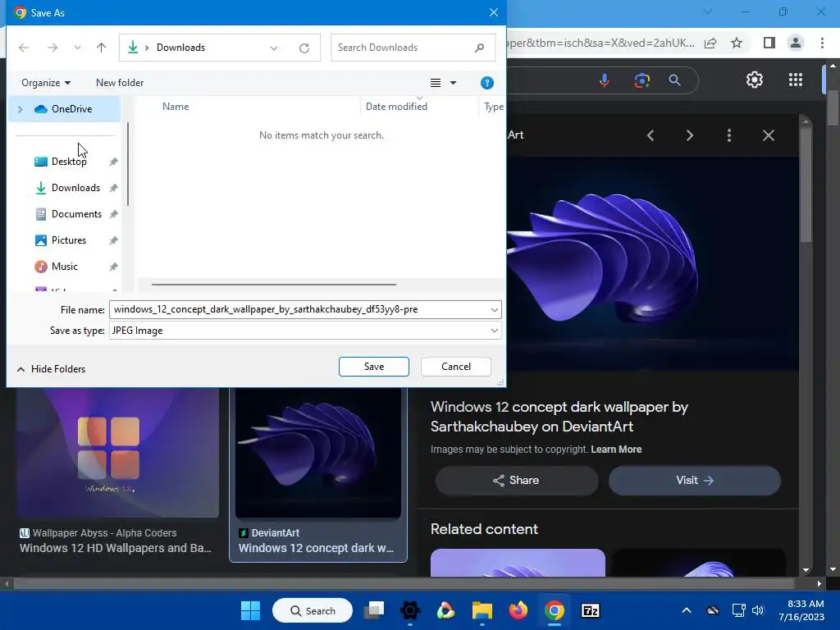Collapse with Hide Folders
The image size is (840, 630).
[x=52, y=368]
